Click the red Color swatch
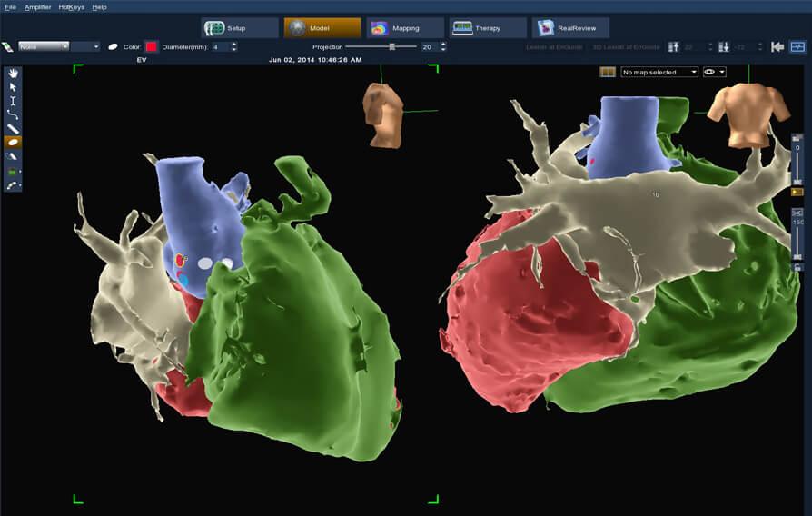 point(152,46)
